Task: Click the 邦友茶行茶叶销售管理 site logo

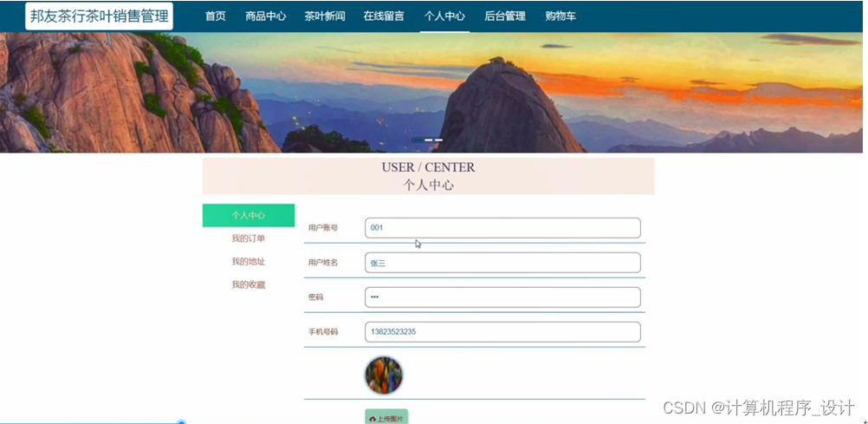Action: [x=99, y=16]
